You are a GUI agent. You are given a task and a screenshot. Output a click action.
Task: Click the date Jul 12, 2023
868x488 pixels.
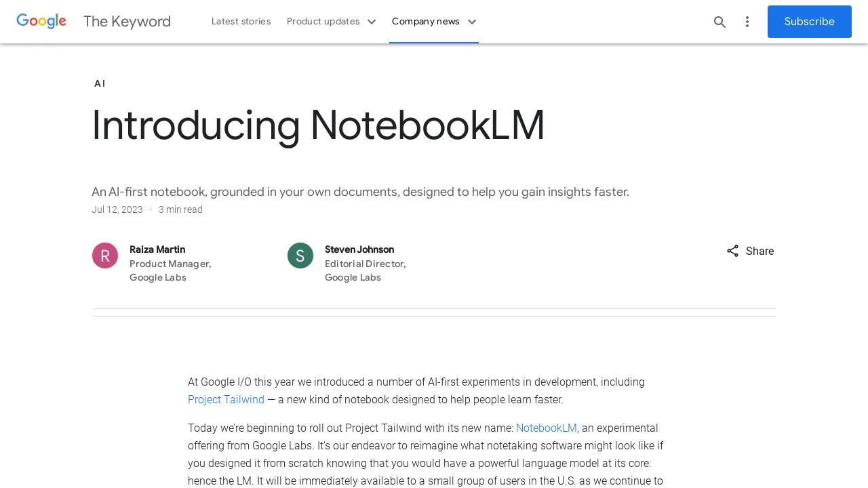click(x=117, y=209)
